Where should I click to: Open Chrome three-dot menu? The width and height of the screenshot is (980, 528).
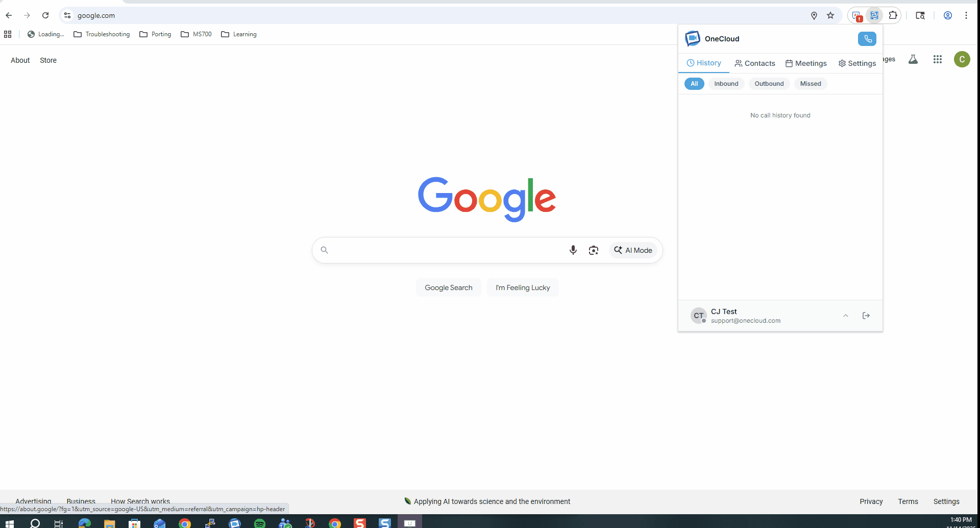(966, 15)
